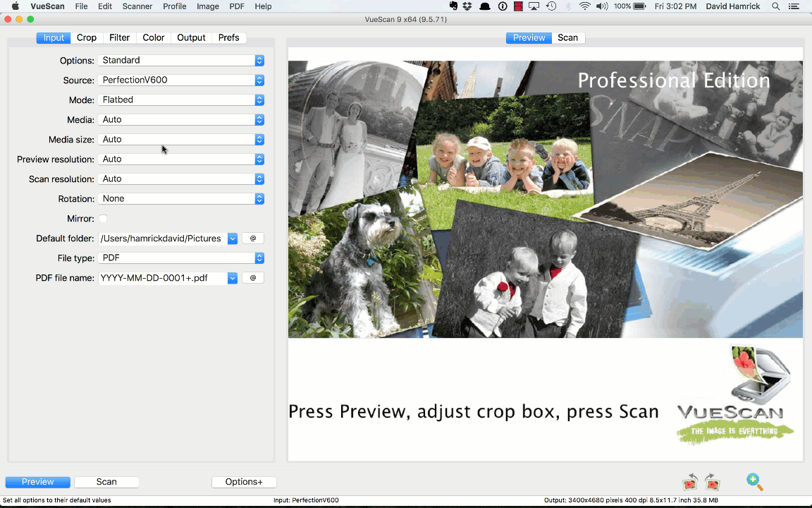Open the Mode dropdown set to Flatbed

coord(181,100)
